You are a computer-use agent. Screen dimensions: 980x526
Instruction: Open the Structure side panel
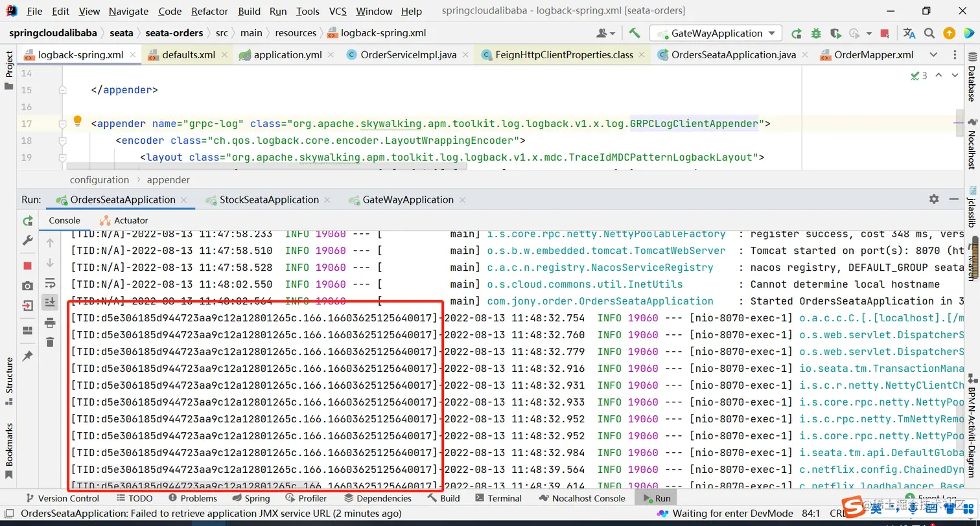point(9,380)
